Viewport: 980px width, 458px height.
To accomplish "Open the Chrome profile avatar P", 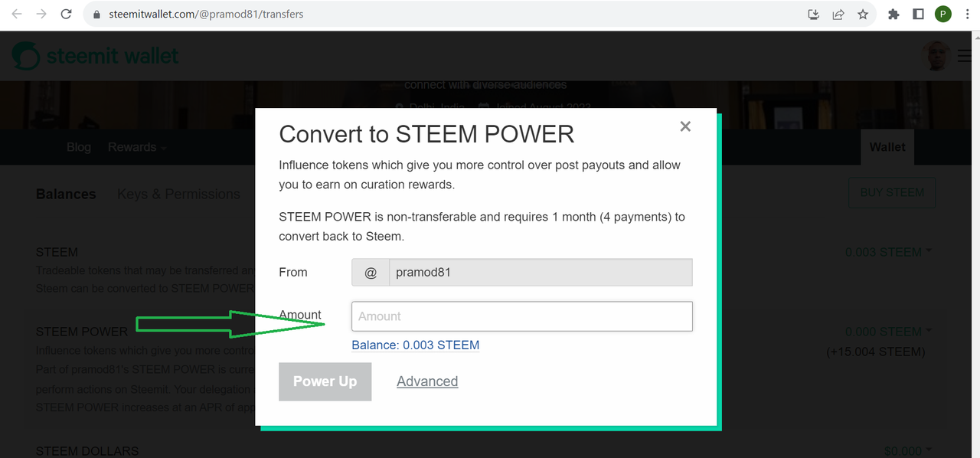I will pos(943,14).
